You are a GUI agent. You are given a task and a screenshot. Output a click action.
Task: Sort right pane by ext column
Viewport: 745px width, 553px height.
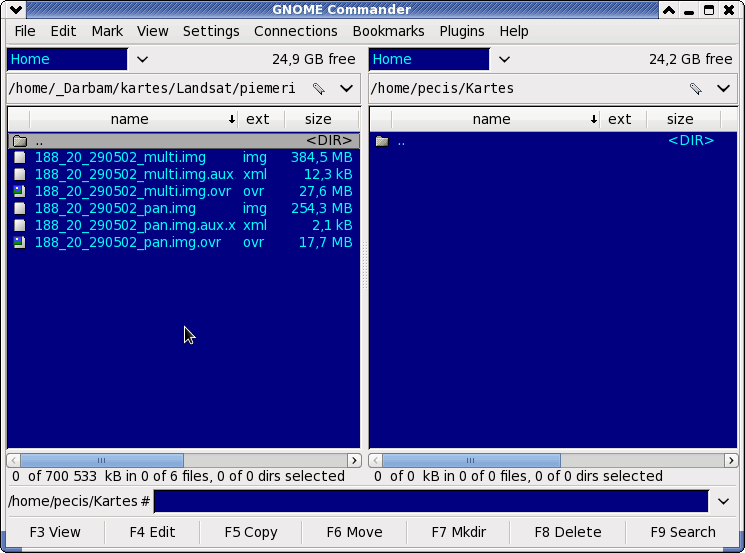(623, 119)
